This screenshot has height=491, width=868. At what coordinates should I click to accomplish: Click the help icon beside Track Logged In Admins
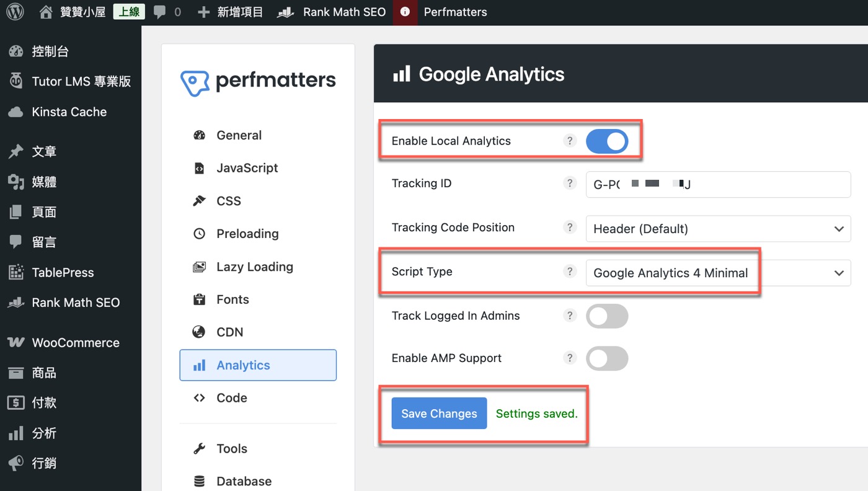tap(570, 316)
